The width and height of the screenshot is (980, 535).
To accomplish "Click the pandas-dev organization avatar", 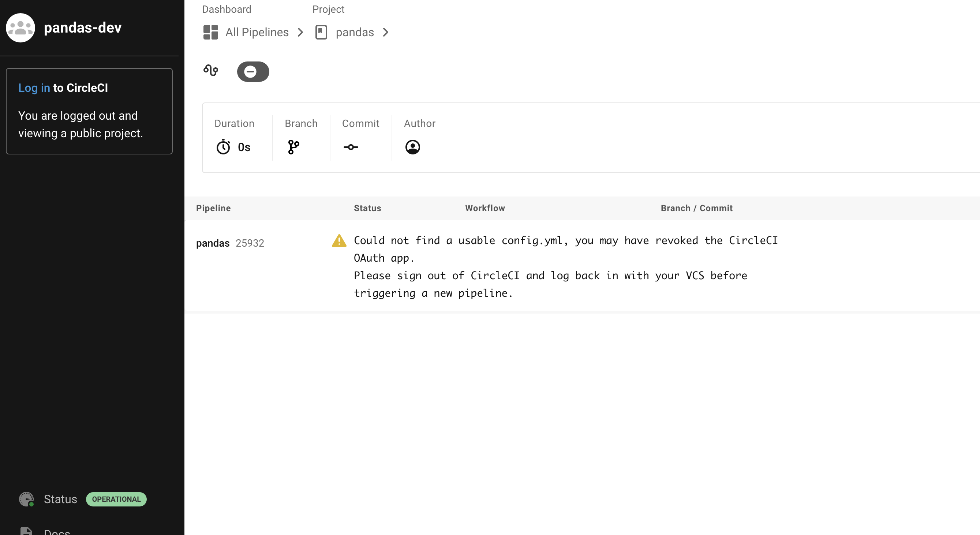I will pos(20,28).
